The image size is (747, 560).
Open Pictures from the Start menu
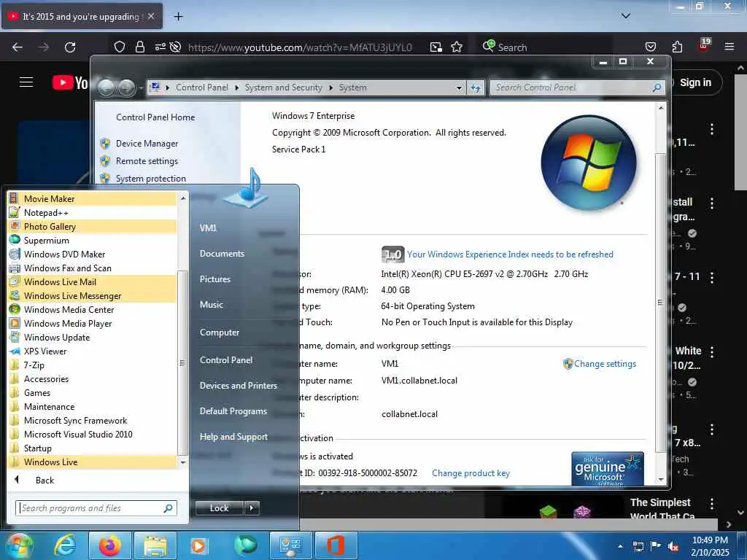[215, 279]
